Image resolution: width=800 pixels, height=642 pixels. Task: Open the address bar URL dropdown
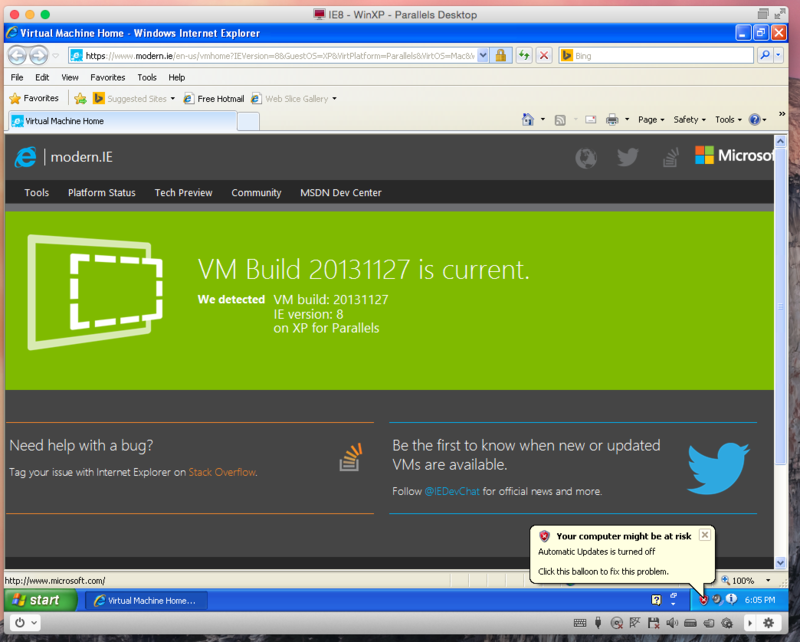pos(483,55)
